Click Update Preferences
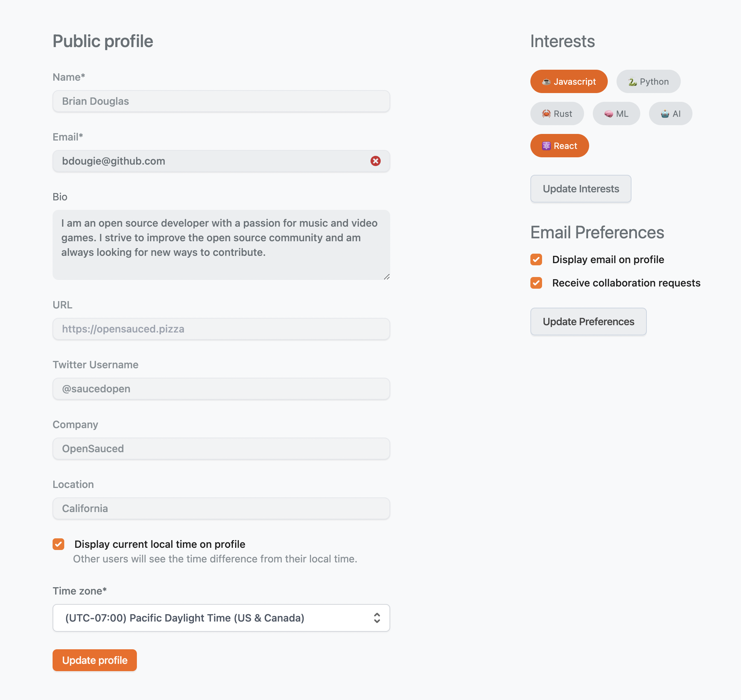The image size is (741, 700). pos(588,321)
